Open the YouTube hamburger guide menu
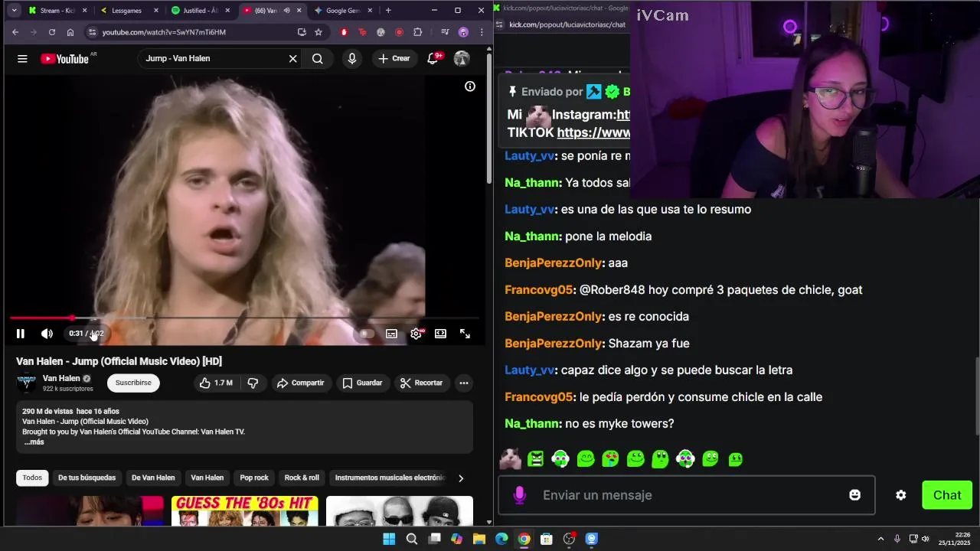The width and height of the screenshot is (980, 551). pyautogui.click(x=22, y=59)
